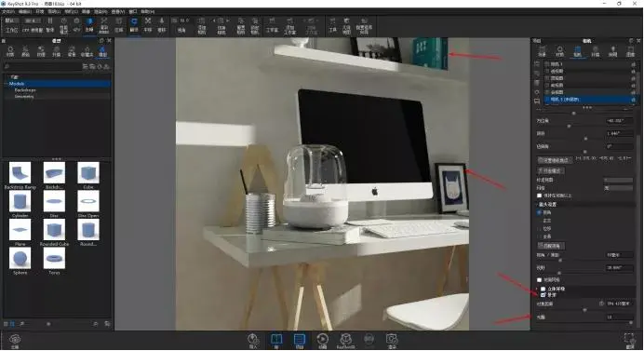Select the Shift lens radio button
This screenshot has width=644, height=351.
coord(539,228)
